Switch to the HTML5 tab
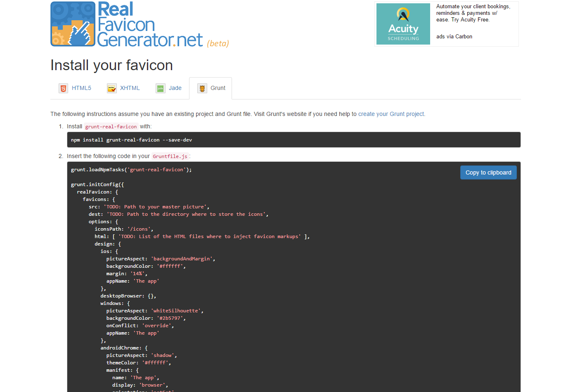 pyautogui.click(x=75, y=88)
